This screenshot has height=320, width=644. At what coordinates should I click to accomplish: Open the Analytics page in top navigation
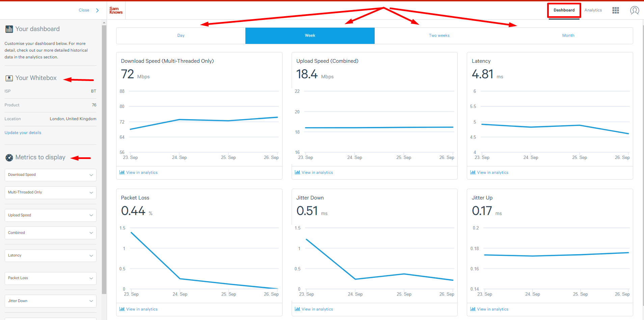tap(593, 10)
